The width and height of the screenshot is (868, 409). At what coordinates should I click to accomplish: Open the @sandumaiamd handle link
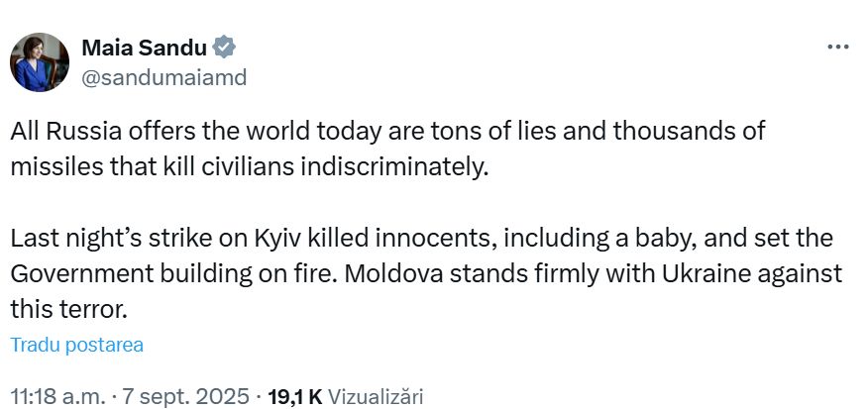tap(163, 77)
